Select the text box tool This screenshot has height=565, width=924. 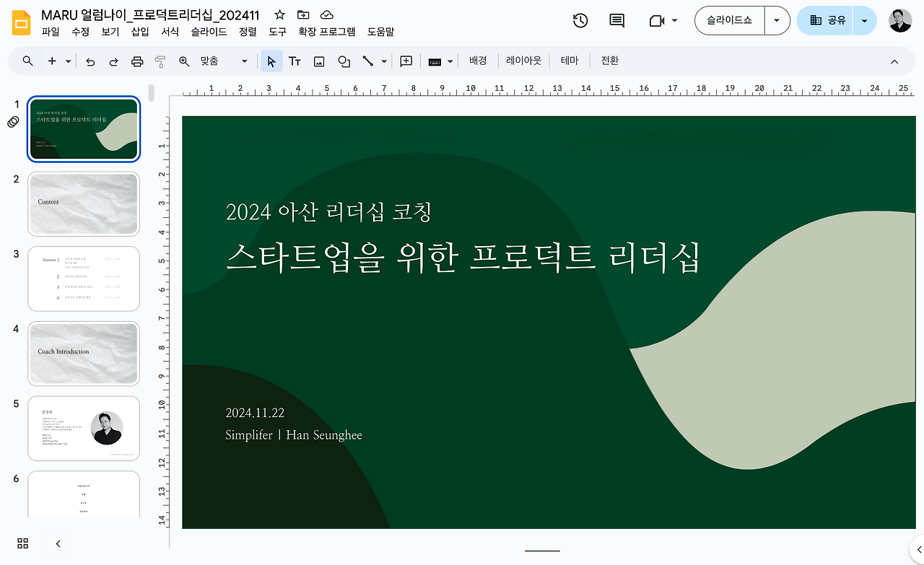[x=295, y=61]
